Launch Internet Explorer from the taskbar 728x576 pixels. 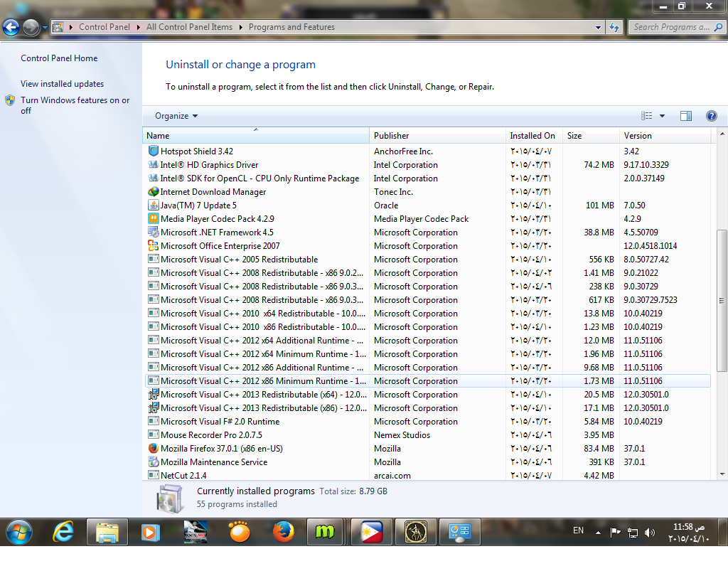tap(63, 531)
